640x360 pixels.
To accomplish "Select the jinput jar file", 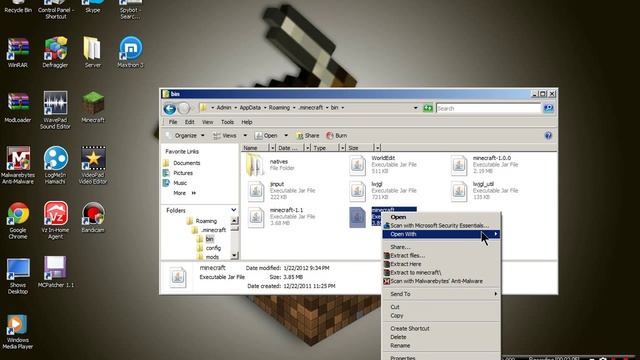I will pyautogui.click(x=281, y=190).
